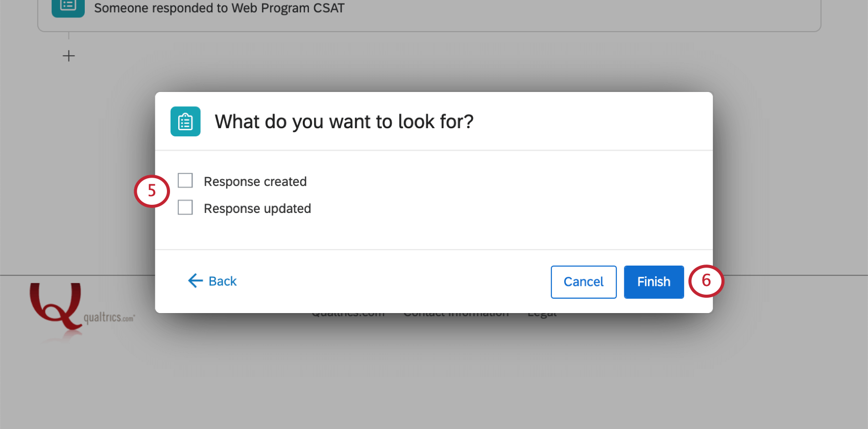The height and width of the screenshot is (429, 868).
Task: Cancel the event setup dialog
Action: (584, 282)
